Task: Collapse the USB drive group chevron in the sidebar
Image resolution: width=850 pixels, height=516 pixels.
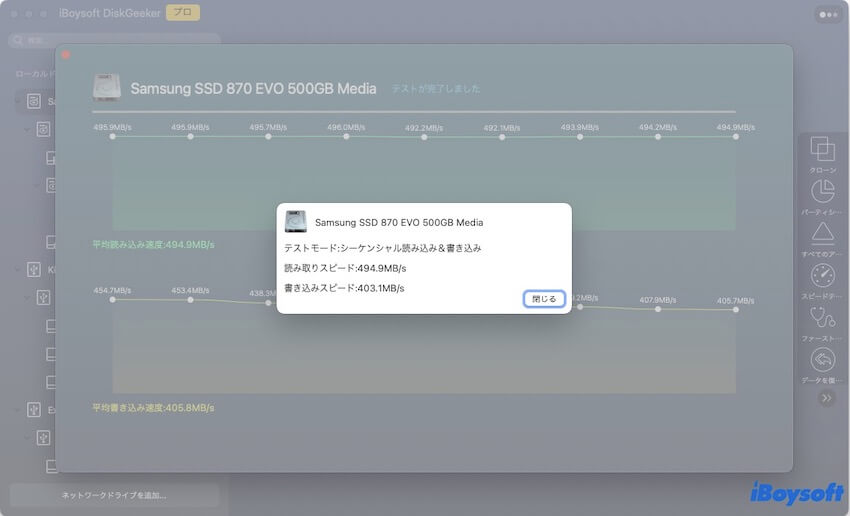Action: [x=17, y=269]
